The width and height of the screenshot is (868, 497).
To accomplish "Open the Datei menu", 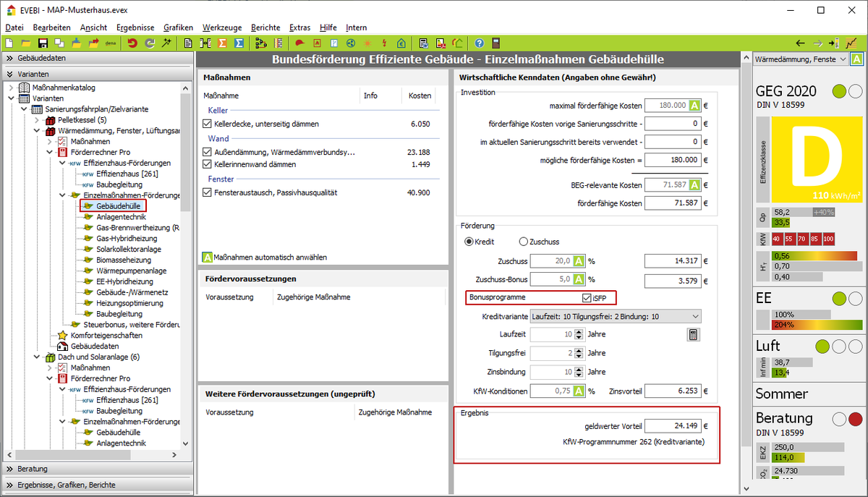I will tap(14, 27).
